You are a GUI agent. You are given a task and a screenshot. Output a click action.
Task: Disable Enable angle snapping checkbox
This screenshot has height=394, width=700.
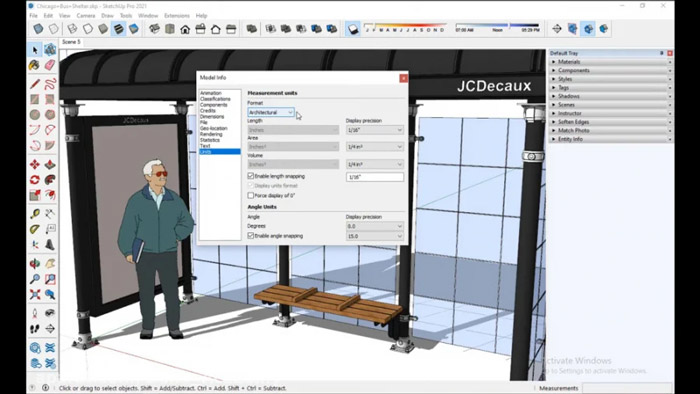tap(251, 236)
